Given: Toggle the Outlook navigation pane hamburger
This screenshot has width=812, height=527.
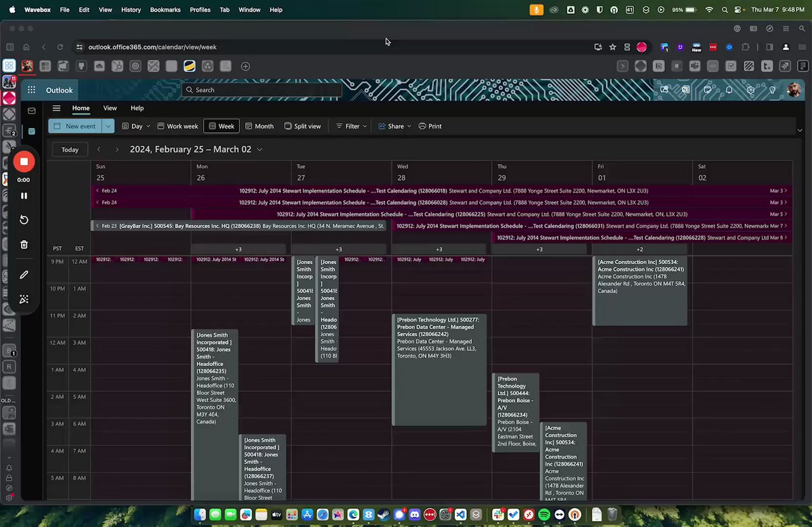Looking at the screenshot, I should click(x=56, y=108).
